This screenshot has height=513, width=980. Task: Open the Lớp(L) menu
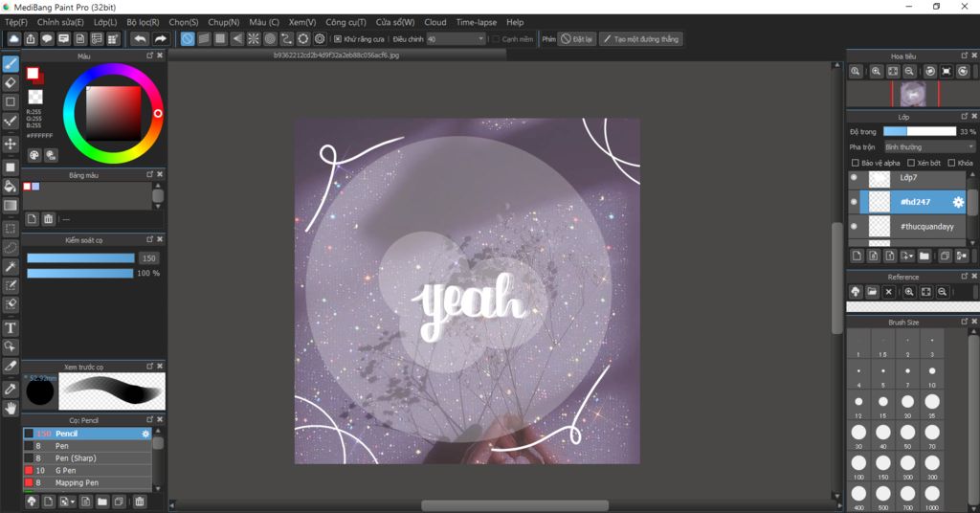coord(105,22)
